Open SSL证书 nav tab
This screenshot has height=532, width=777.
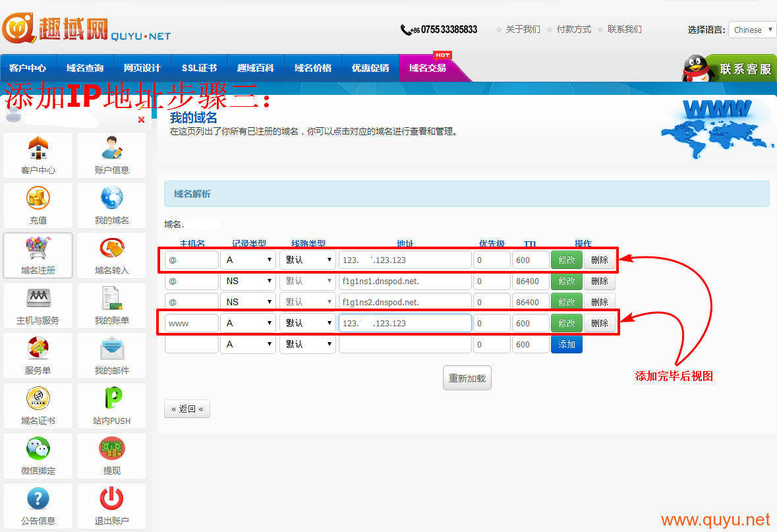point(199,68)
